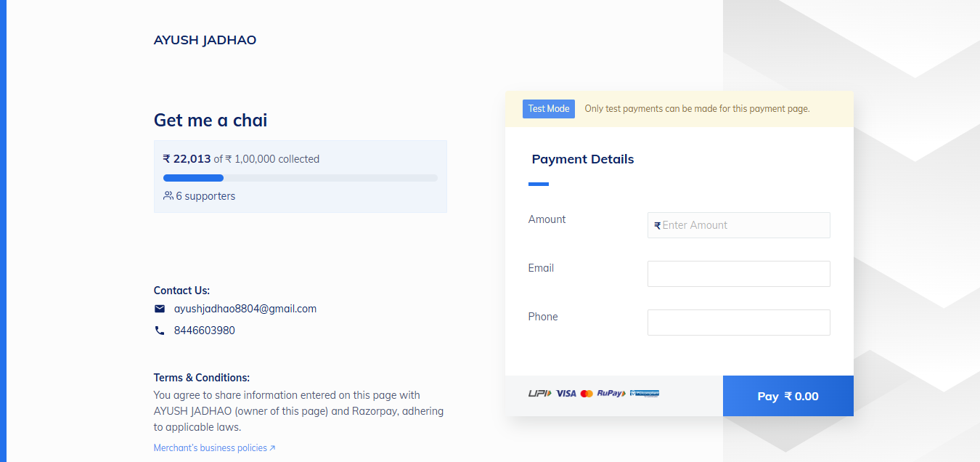Click the envelope icon under Contact Us
Screen dimensions: 980x462
[160, 309]
